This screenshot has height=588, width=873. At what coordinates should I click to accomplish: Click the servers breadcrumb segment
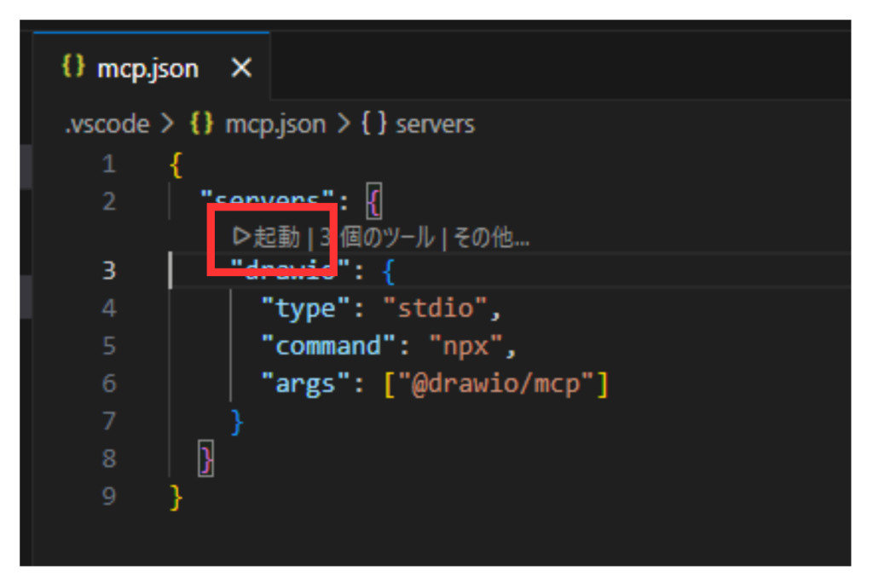[435, 124]
